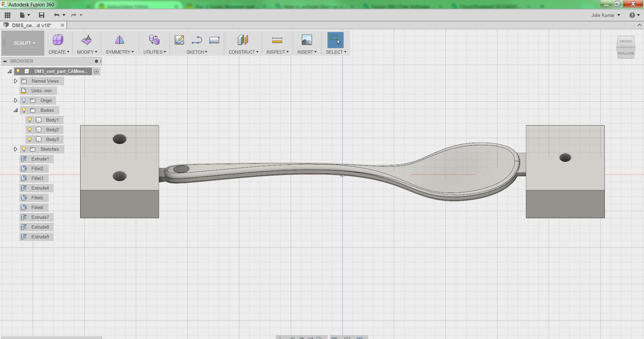The height and width of the screenshot is (339, 644).
Task: Click the Symmetry mirror icon
Action: coord(119,40)
